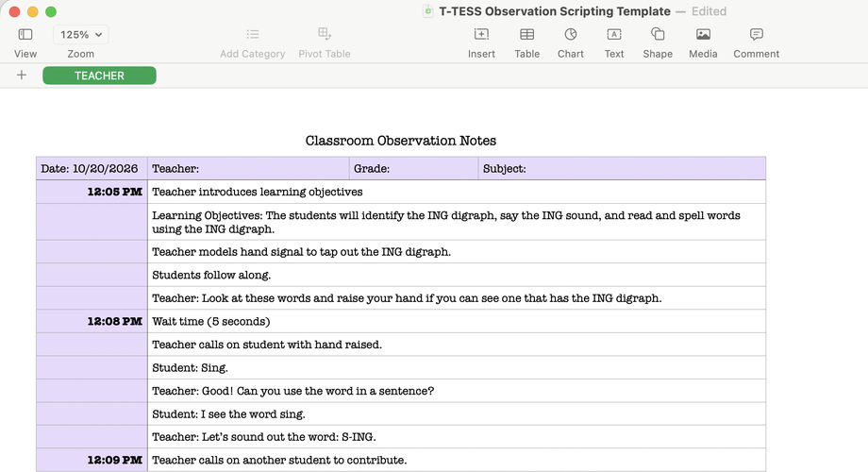This screenshot has width=868, height=472.
Task: Add a new sheet with plus button
Action: (22, 75)
